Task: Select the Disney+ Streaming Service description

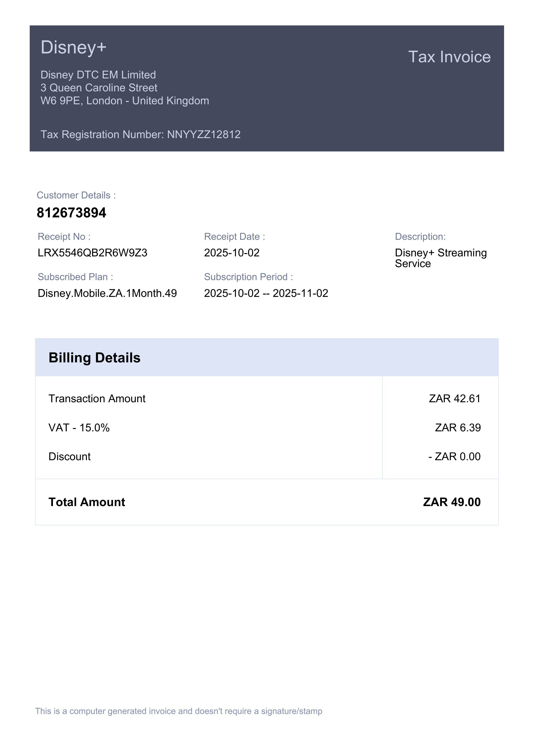Action: pyautogui.click(x=441, y=258)
